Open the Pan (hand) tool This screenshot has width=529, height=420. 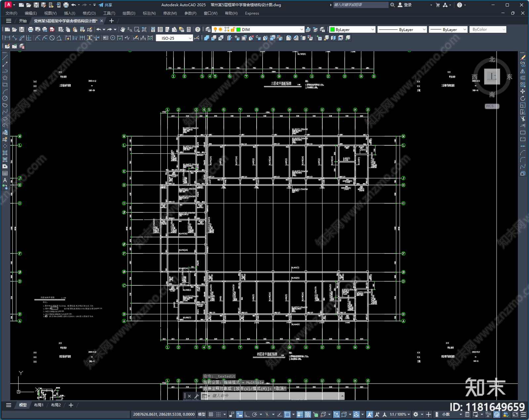[123, 29]
